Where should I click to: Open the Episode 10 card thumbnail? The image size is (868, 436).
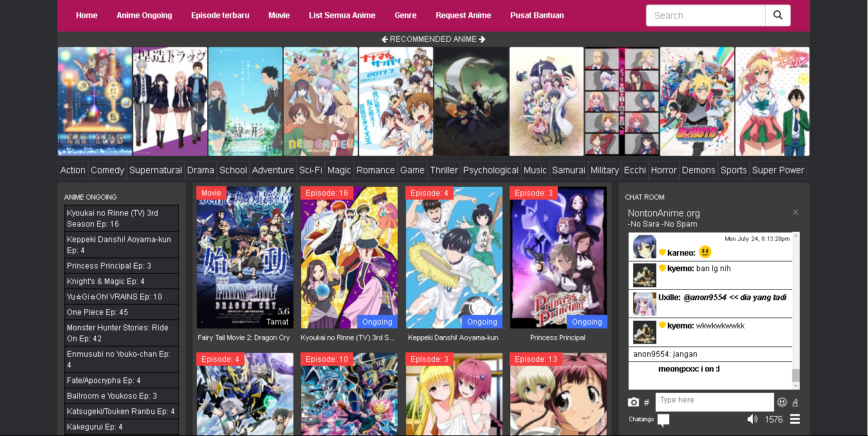point(349,394)
